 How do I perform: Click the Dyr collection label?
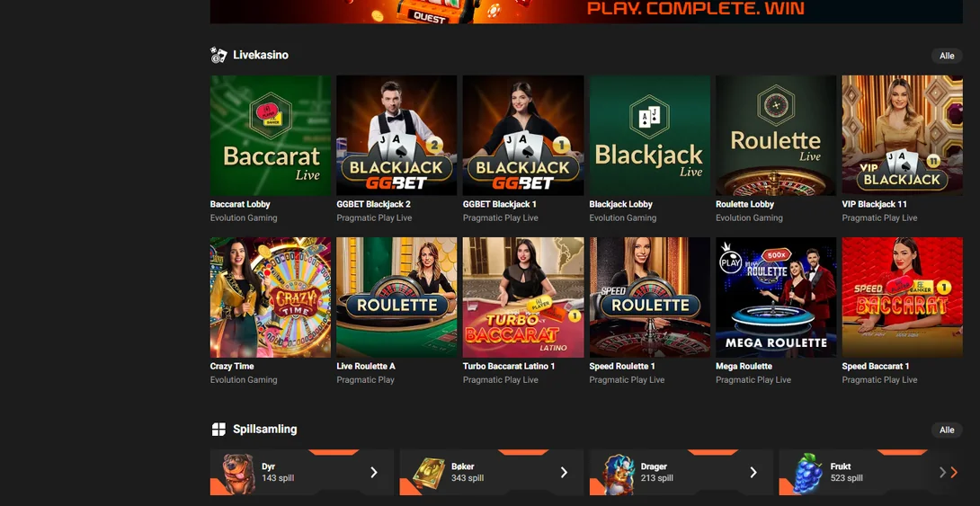coord(268,466)
